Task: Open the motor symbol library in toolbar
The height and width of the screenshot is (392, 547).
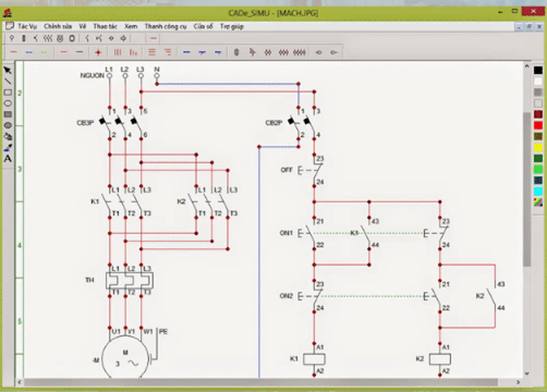Action: pos(60,38)
